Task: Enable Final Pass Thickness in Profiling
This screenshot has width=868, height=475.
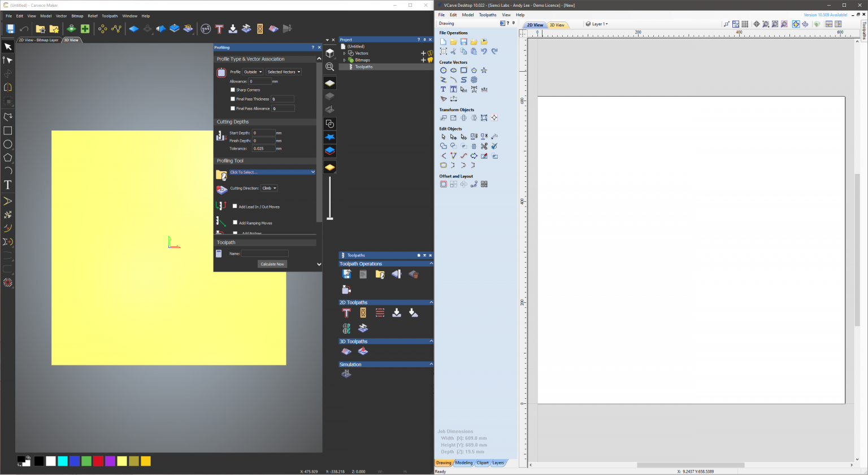Action: tap(233, 99)
